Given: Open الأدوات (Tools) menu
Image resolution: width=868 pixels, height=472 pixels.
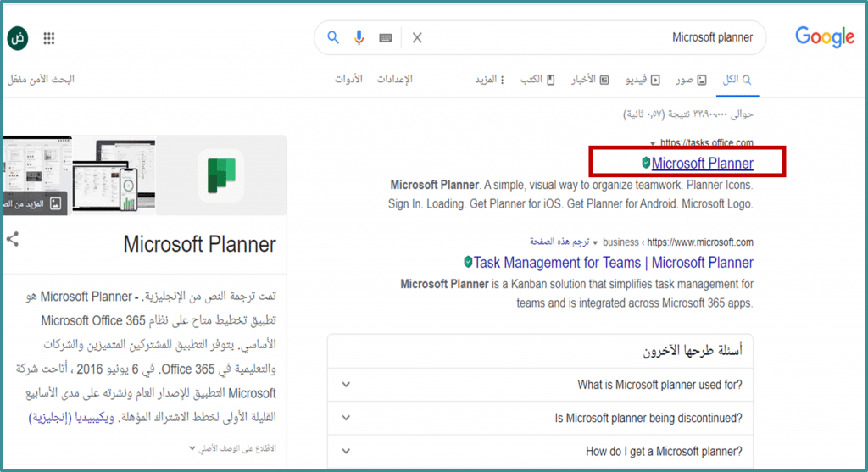Looking at the screenshot, I should pyautogui.click(x=348, y=79).
